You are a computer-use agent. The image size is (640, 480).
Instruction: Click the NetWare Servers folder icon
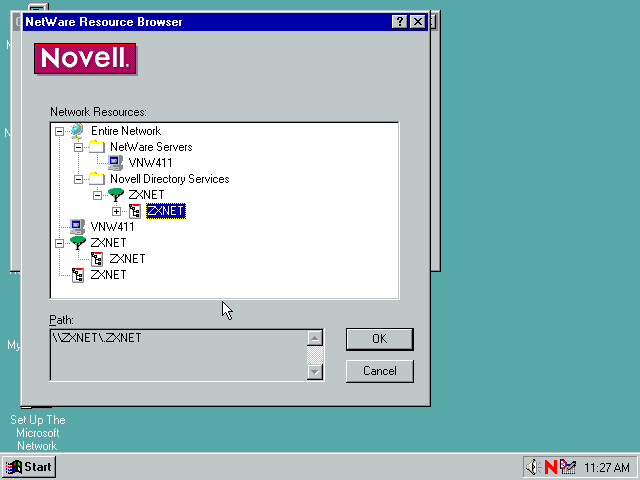(97, 147)
